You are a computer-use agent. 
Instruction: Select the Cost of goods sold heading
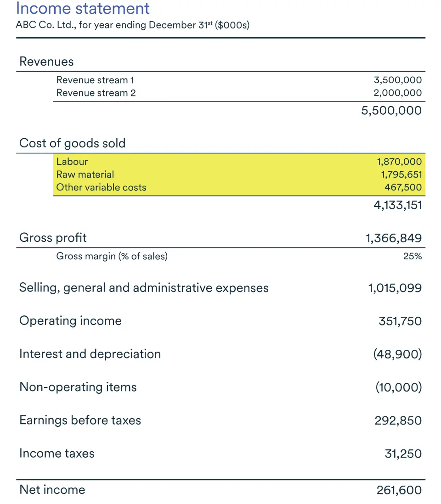click(x=72, y=143)
